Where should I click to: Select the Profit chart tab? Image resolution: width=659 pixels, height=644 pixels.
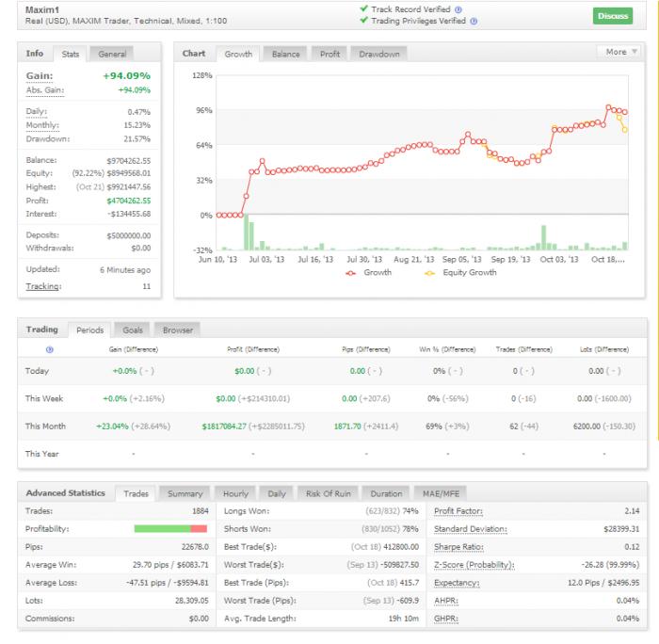pyautogui.click(x=329, y=55)
